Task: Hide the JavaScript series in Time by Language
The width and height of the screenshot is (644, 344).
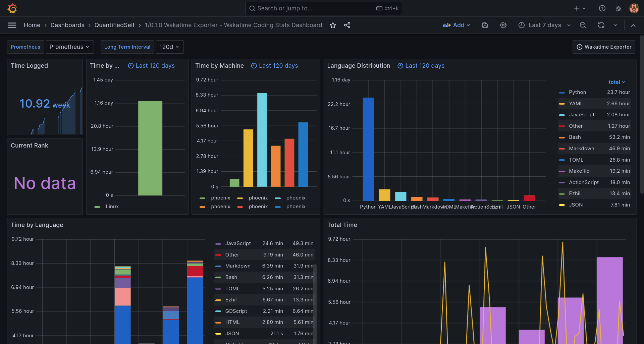Action: click(238, 243)
